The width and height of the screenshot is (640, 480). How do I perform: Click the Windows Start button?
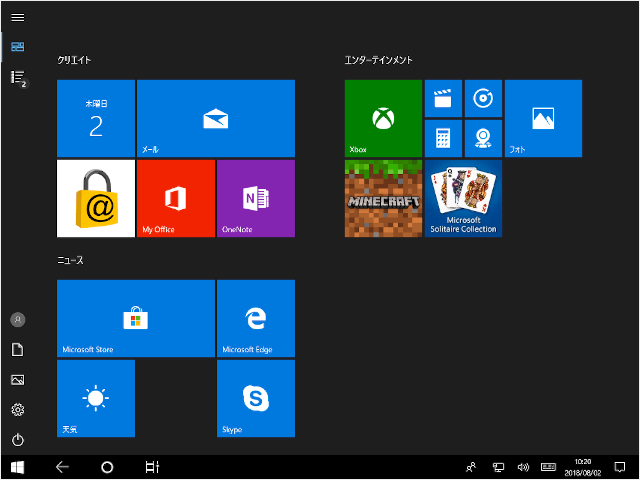(x=18, y=467)
